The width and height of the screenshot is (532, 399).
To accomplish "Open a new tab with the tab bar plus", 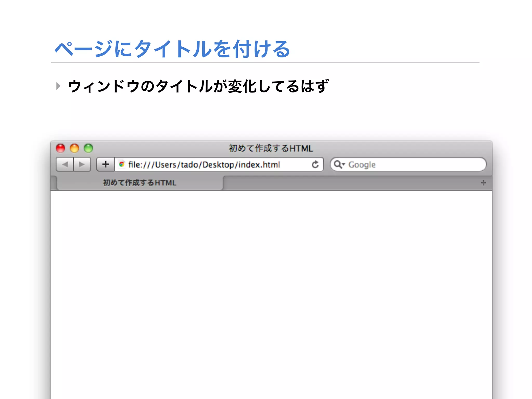I will coord(483,183).
